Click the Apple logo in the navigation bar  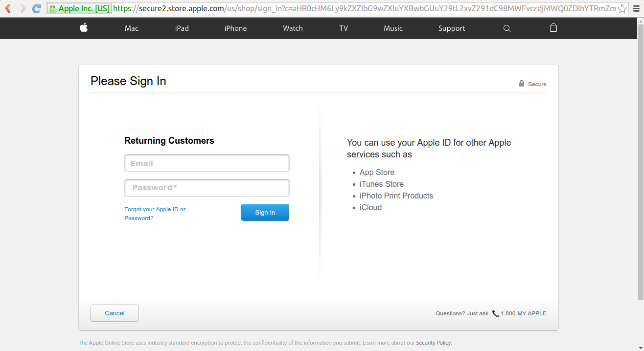click(x=84, y=28)
